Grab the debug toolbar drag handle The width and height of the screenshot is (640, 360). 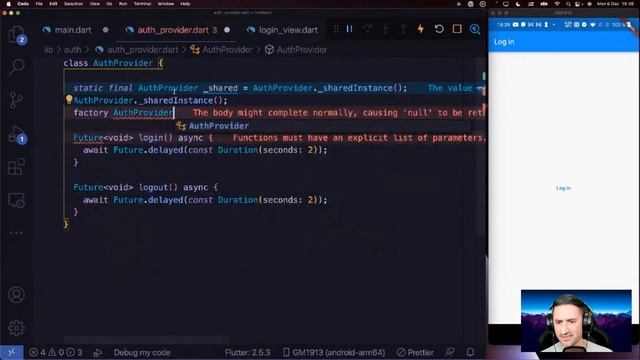tap(336, 29)
